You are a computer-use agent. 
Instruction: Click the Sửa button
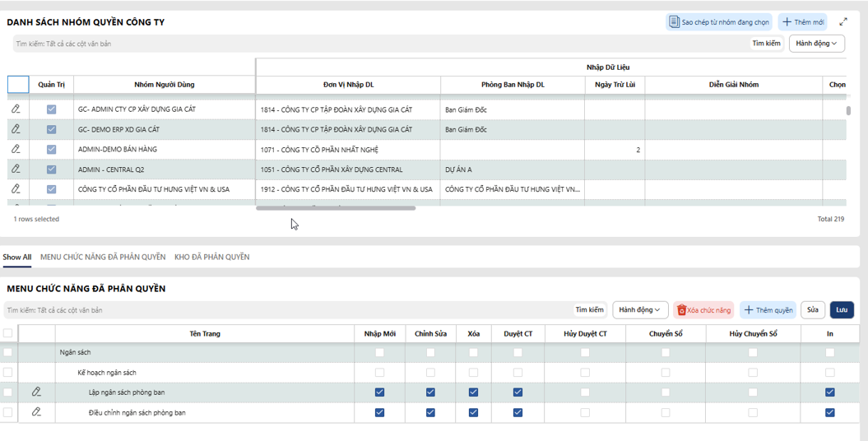point(813,310)
